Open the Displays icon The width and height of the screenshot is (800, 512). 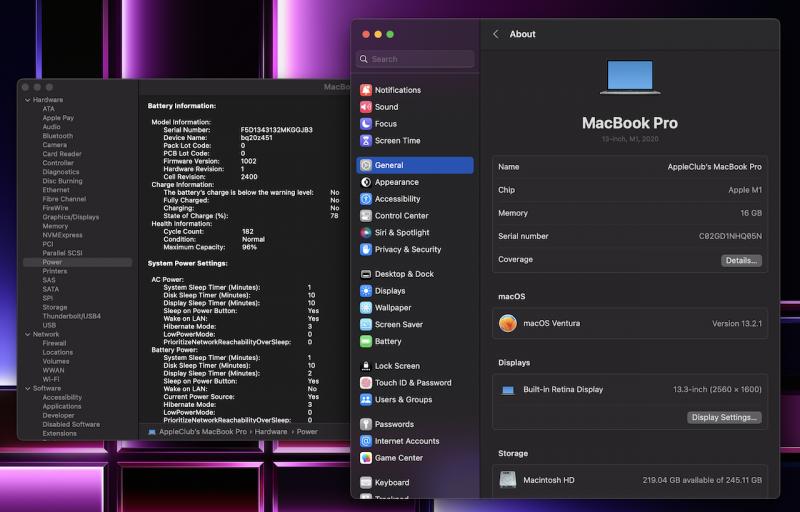(x=365, y=291)
